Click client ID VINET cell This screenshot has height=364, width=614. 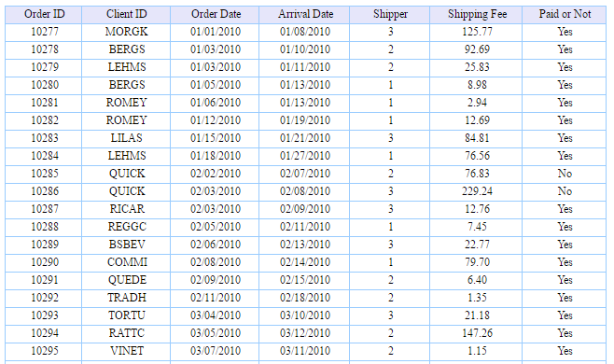point(126,351)
